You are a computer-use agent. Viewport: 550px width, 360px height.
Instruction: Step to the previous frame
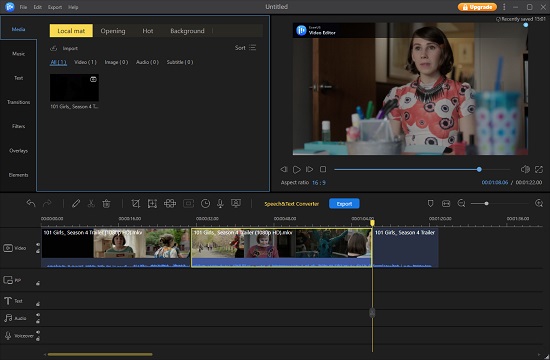(284, 169)
